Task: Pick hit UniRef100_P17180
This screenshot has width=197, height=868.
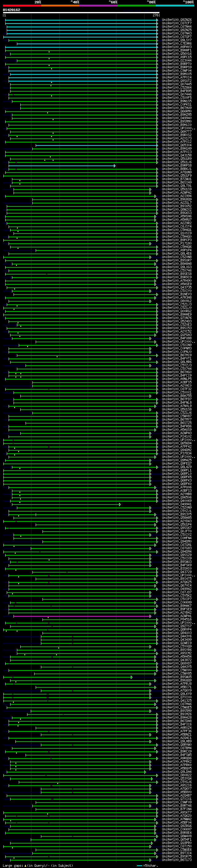Action: pos(177,243)
